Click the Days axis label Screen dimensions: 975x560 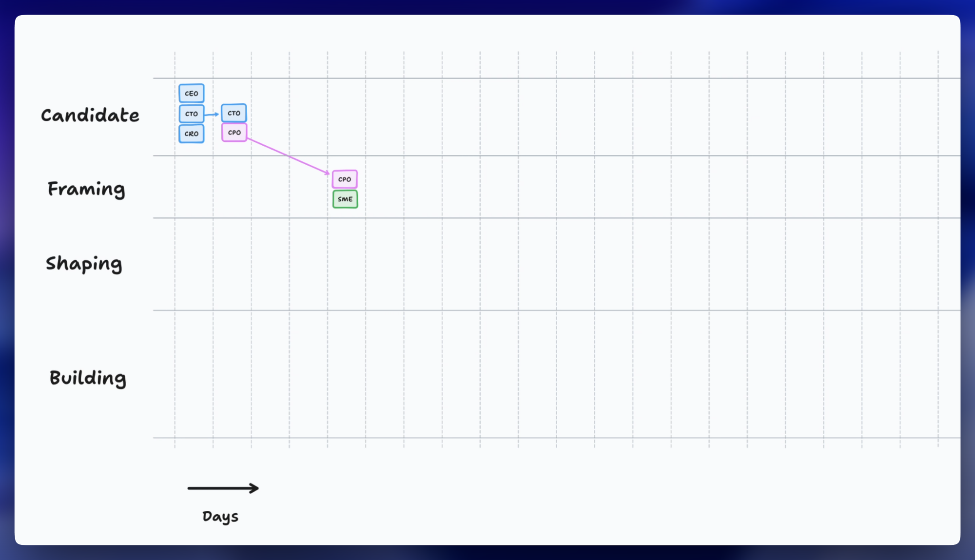coord(220,517)
